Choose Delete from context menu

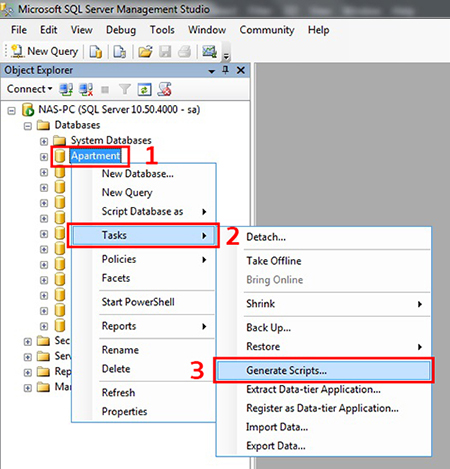click(x=144, y=369)
